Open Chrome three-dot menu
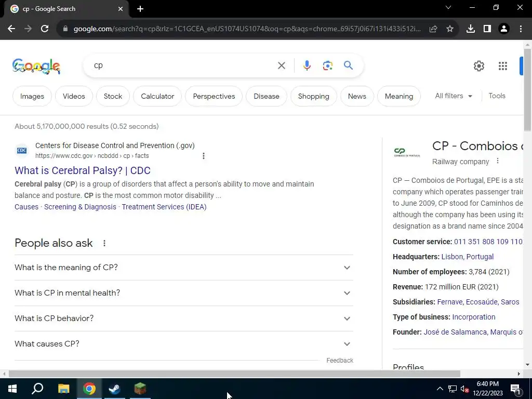Screen dimensions: 532x399 [521, 29]
